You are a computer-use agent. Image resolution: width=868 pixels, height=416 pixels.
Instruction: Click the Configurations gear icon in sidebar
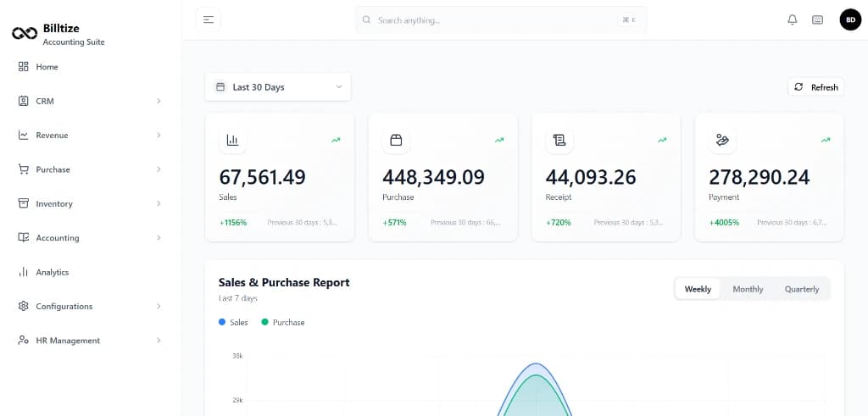23,306
